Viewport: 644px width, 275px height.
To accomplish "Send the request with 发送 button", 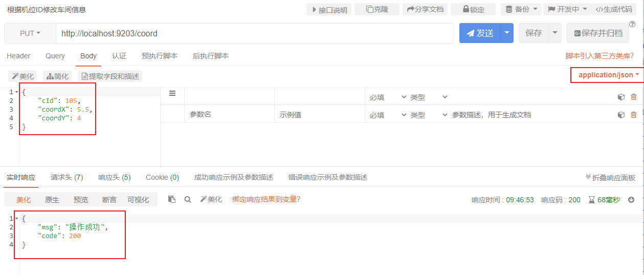I will coord(480,33).
